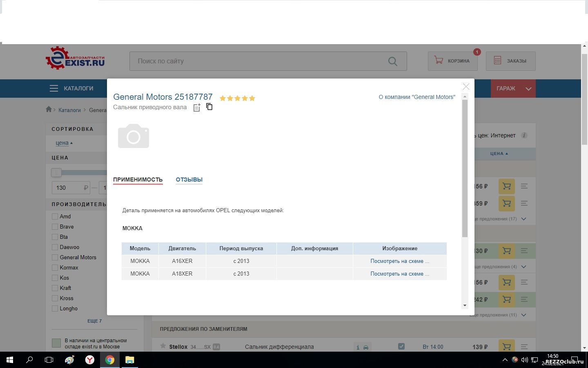Screen dimensions: 588x368
Task: Toggle the central warehouse availability box
Action: (x=56, y=343)
